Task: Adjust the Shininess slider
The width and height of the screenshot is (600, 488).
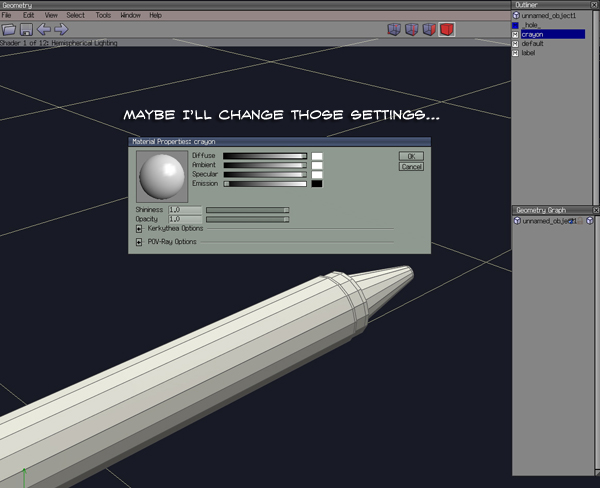Action: coord(248,210)
